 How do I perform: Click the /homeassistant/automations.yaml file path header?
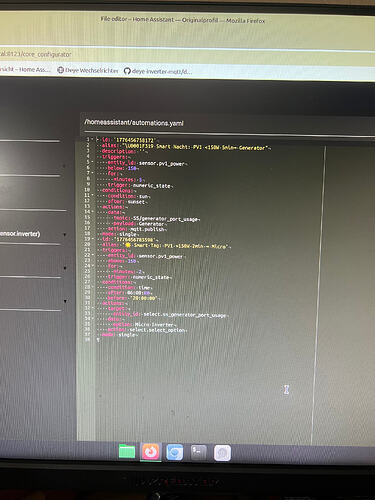tap(134, 122)
